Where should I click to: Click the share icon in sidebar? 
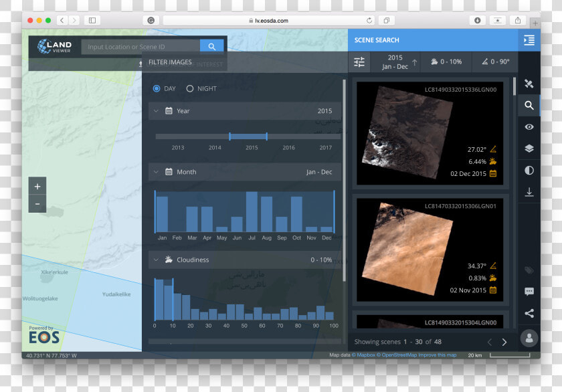[x=529, y=313]
